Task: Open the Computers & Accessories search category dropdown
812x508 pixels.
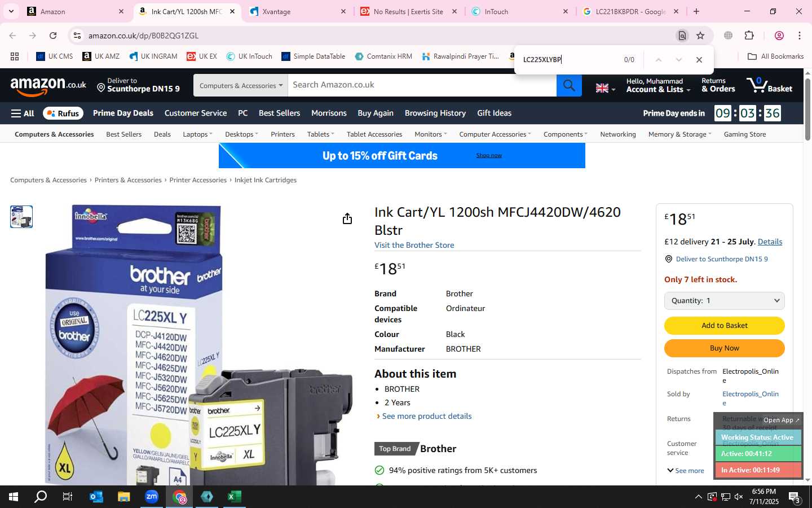Action: 241,85
